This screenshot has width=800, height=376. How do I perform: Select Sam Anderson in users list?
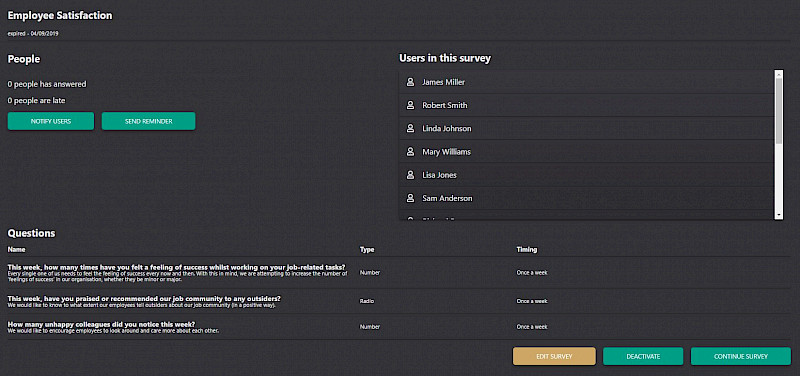click(x=586, y=198)
